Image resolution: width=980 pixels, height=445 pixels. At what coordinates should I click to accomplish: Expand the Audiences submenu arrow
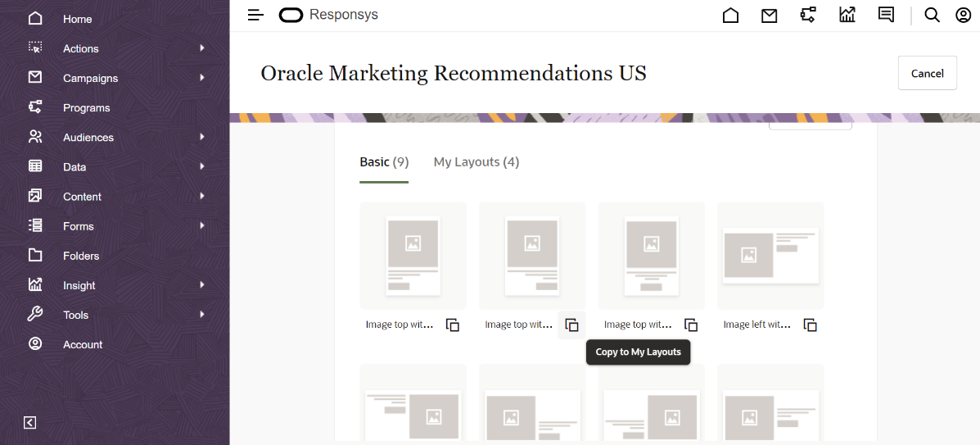point(201,137)
